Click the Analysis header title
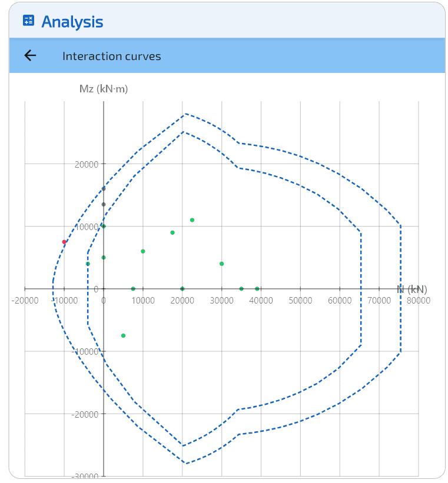The height and width of the screenshot is (483, 448). [72, 22]
